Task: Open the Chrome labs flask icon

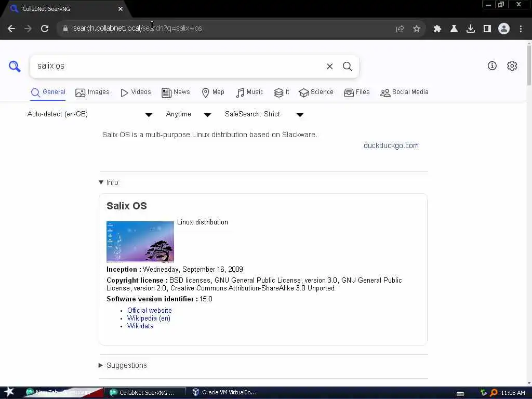Action: (454, 29)
